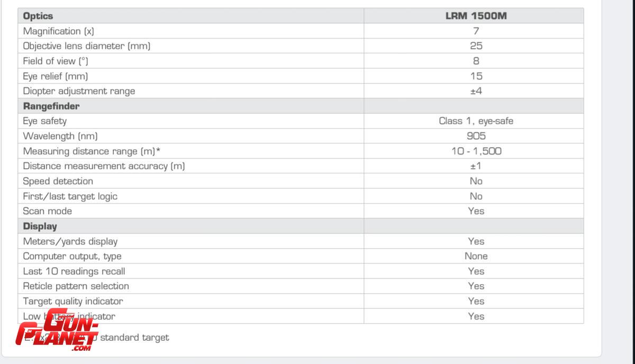Screen dimensions: 635x364
Task: Select the Rangefinder section heading
Action: (x=51, y=106)
